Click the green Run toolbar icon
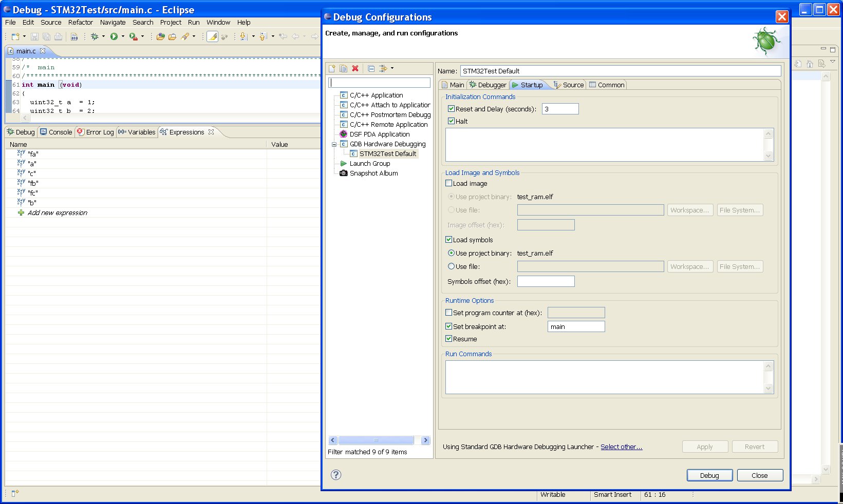The height and width of the screenshot is (504, 843). [x=114, y=36]
